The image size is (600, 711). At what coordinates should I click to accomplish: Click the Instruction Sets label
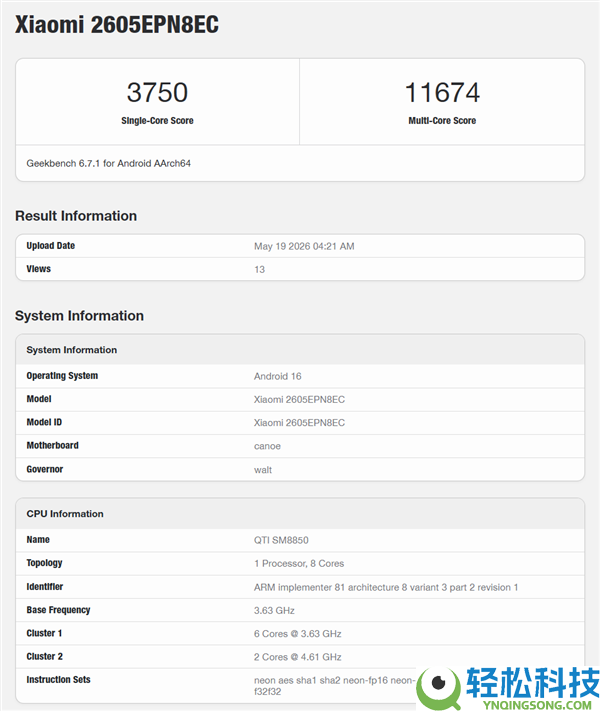(x=58, y=679)
